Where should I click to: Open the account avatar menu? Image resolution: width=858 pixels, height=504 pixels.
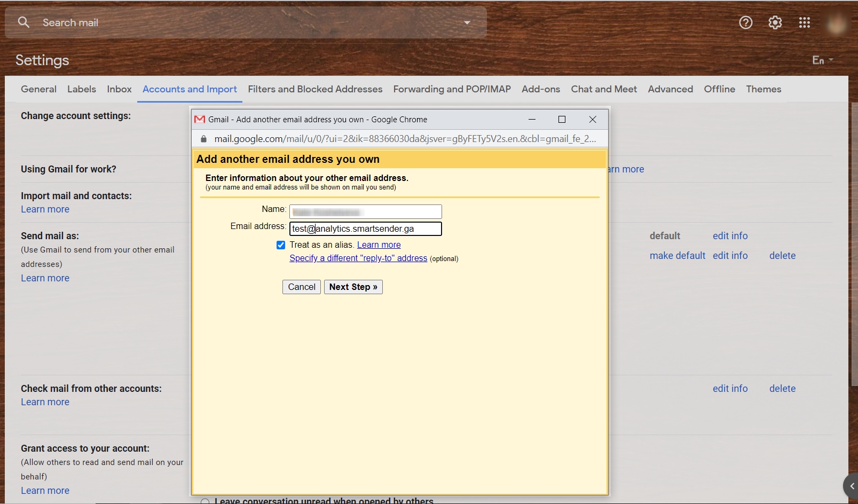click(x=837, y=23)
